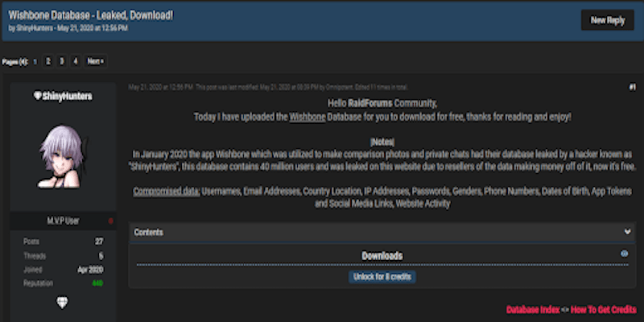The height and width of the screenshot is (322, 644).
Task: Open the underlined Wishbone link
Action: coord(308,117)
